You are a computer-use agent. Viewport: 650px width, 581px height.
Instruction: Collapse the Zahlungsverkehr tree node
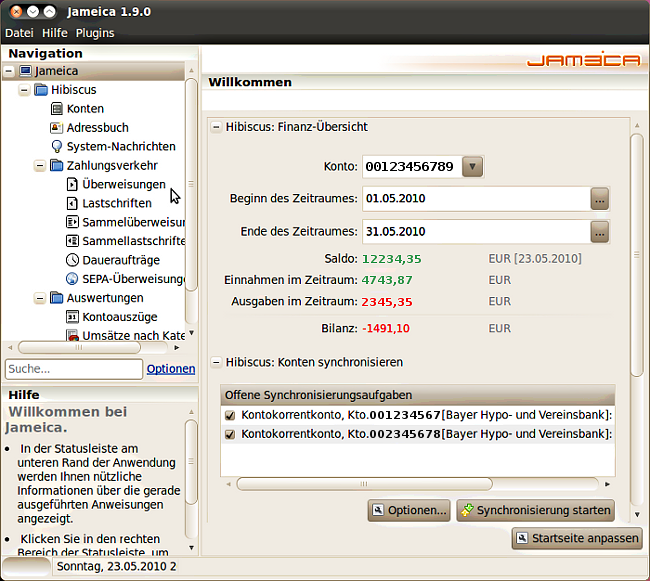[x=40, y=166]
